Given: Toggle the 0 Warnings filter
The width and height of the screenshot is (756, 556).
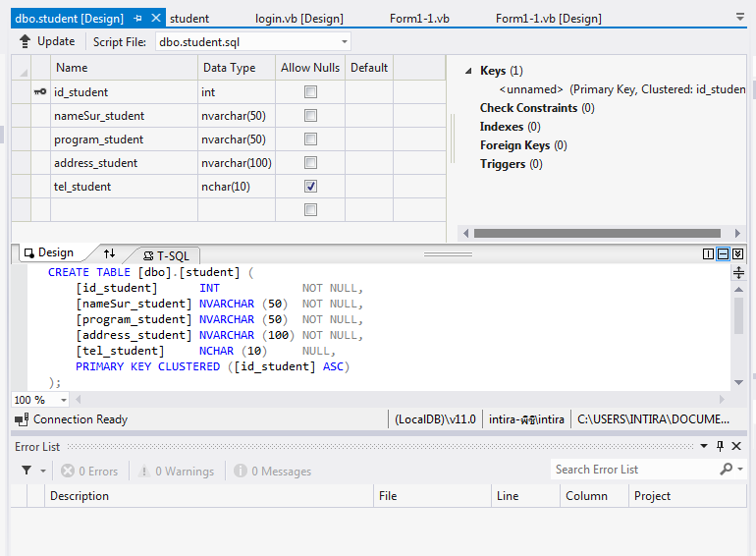Looking at the screenshot, I should [x=177, y=471].
